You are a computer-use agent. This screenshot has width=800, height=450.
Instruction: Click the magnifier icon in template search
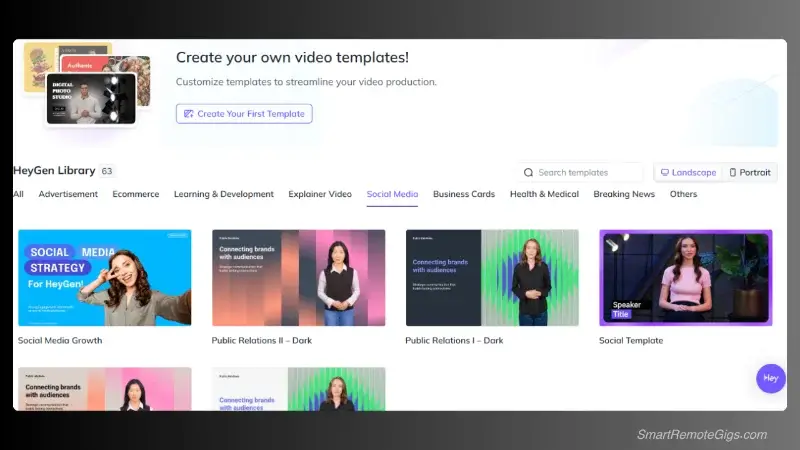(528, 172)
